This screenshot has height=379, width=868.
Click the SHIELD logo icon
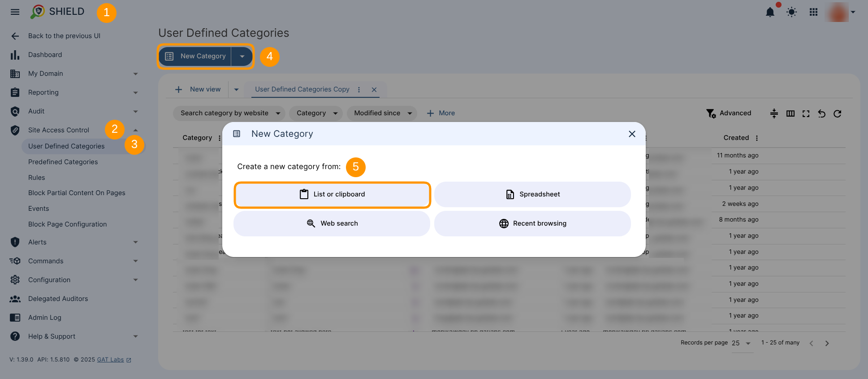(37, 12)
